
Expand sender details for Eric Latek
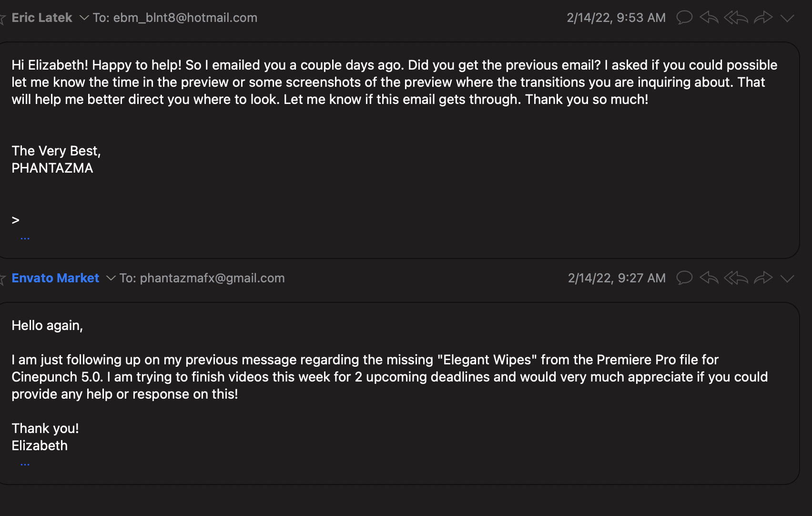point(84,18)
